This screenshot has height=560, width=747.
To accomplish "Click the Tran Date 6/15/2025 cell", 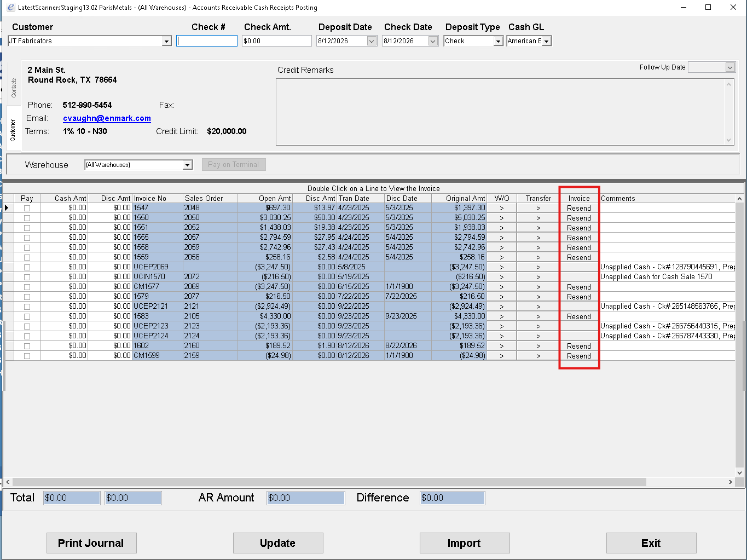I will tap(360, 287).
